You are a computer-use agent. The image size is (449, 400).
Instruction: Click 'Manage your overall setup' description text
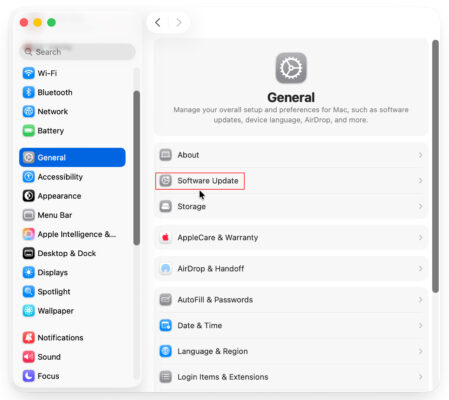291,115
